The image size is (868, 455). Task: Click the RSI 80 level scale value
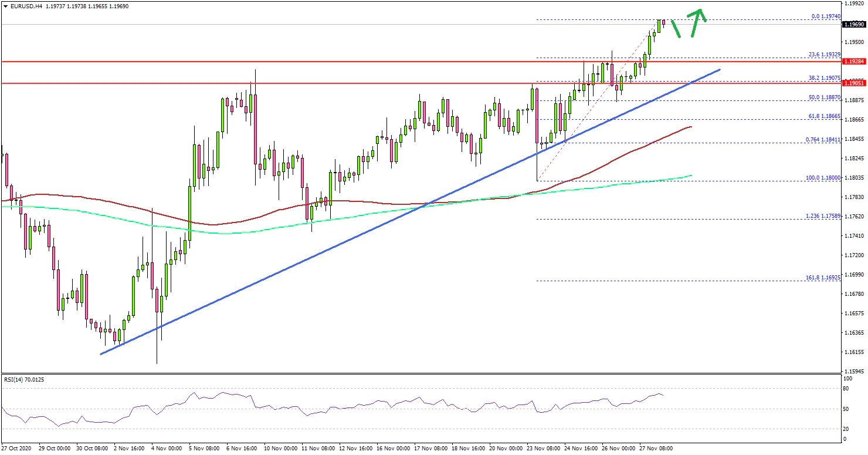tap(846, 389)
